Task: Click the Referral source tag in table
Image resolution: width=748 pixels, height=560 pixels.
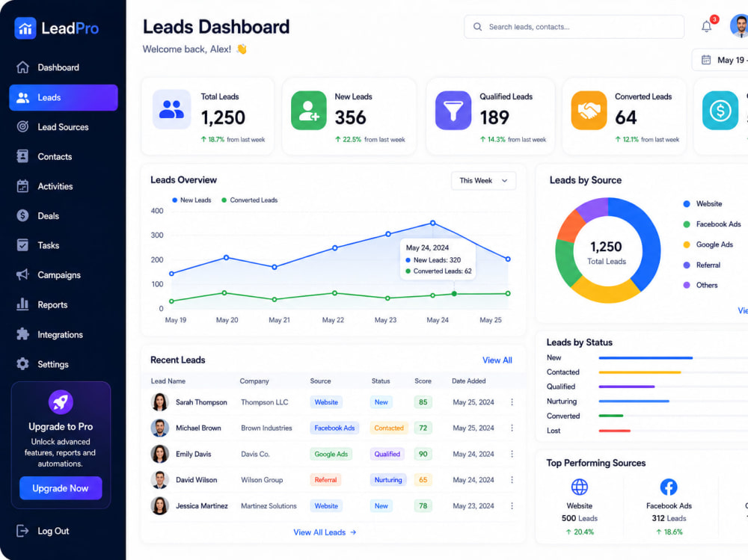Action: click(325, 480)
